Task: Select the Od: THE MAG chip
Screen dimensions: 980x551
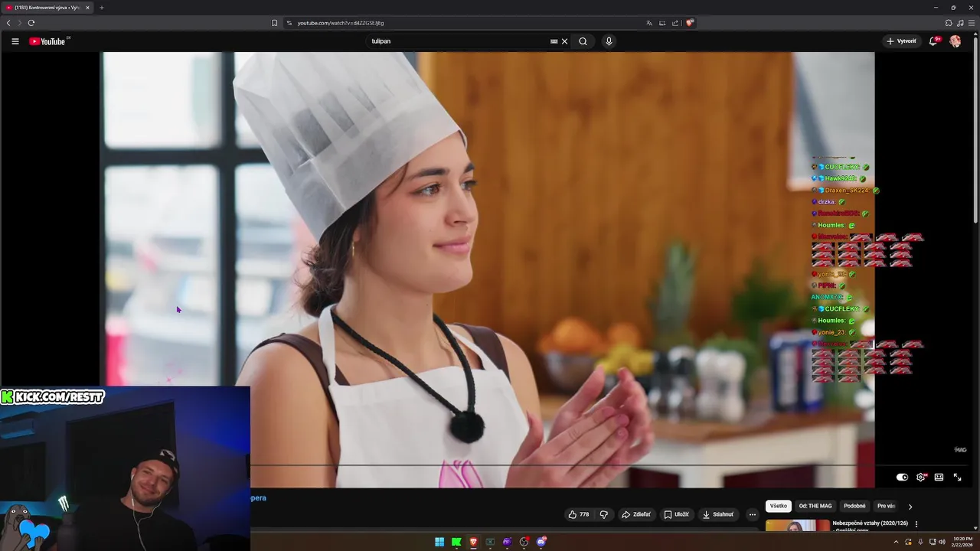Action: pos(815,506)
